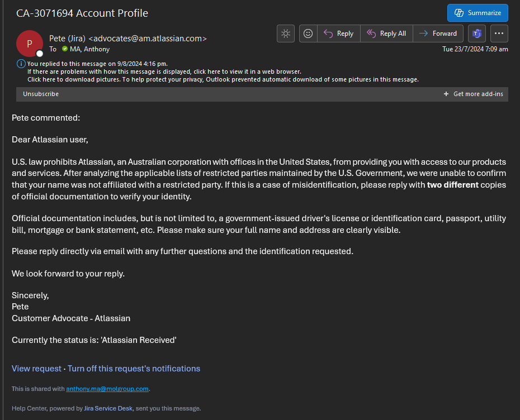The width and height of the screenshot is (520, 420).
Task: Click line to view message in web browser
Action: tap(164, 71)
